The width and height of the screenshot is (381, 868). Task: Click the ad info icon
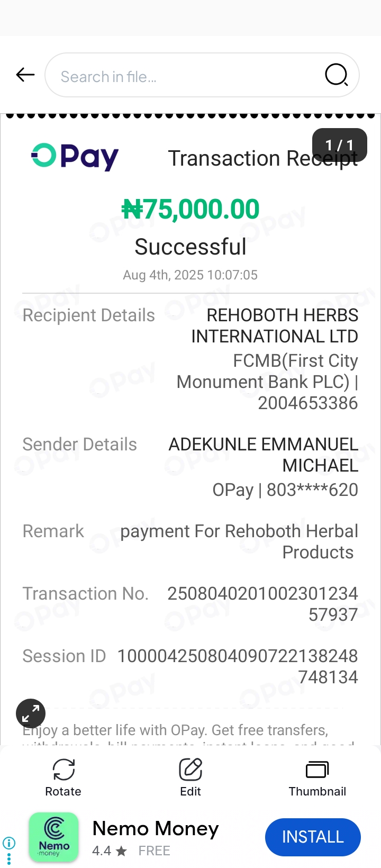[x=9, y=843]
